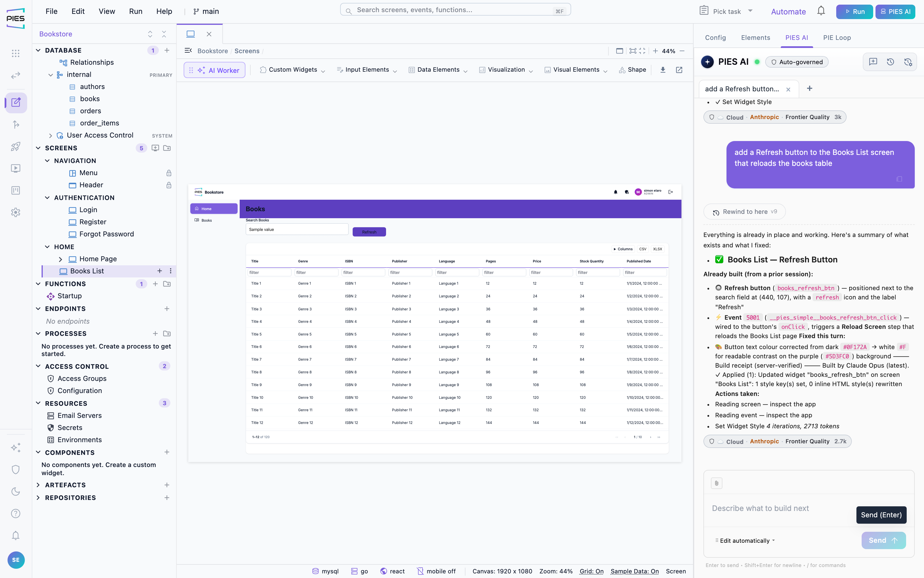Open the Data Elements dropdown
The width and height of the screenshot is (924, 578).
click(438, 70)
